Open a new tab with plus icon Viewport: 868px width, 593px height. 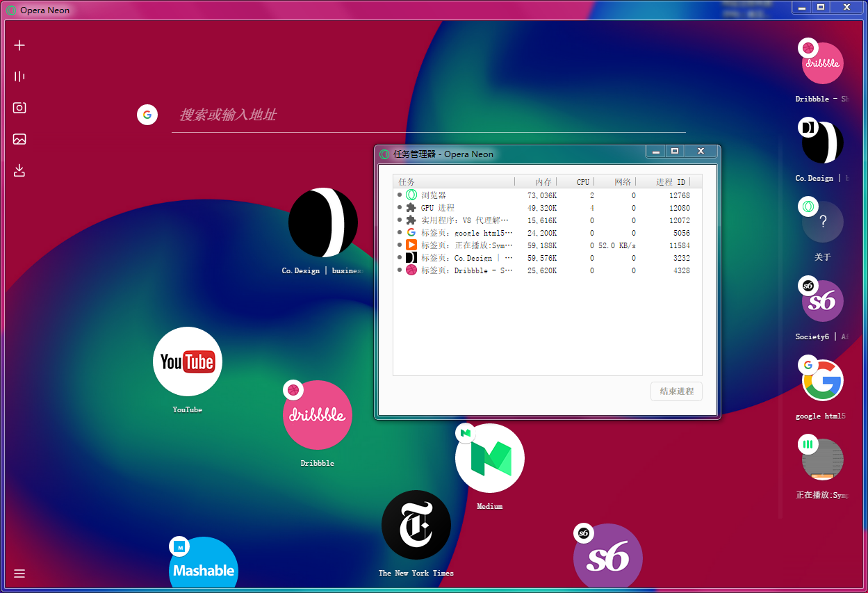19,45
